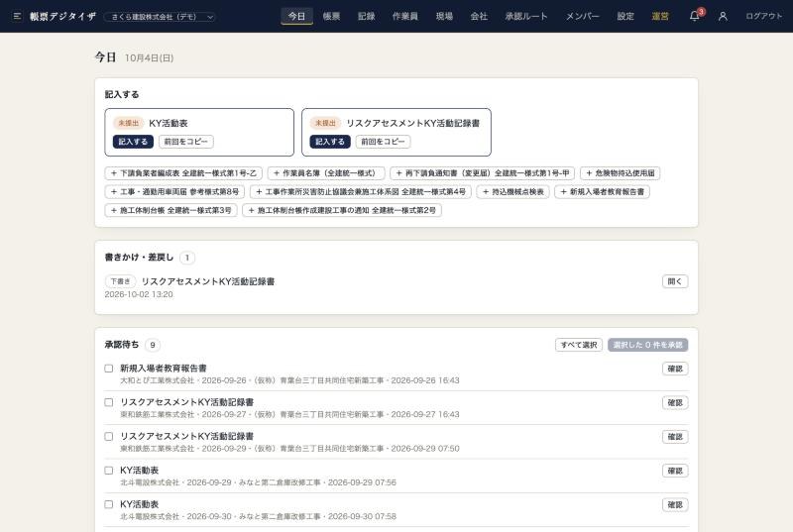Open the 承認ルート menu item
The height and width of the screenshot is (532, 793).
point(526,16)
